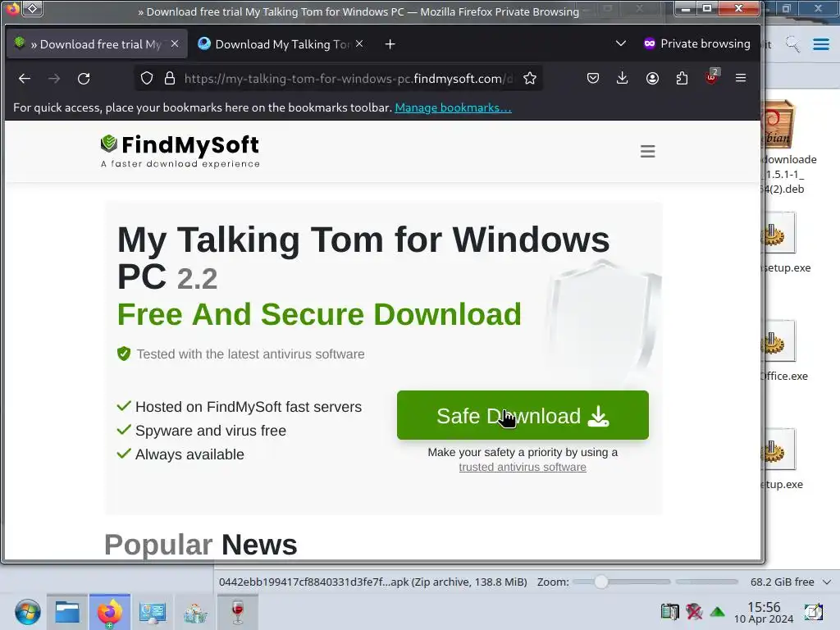The width and height of the screenshot is (840, 630).
Task: Close the Download My Talking Tom tab
Action: point(359,44)
